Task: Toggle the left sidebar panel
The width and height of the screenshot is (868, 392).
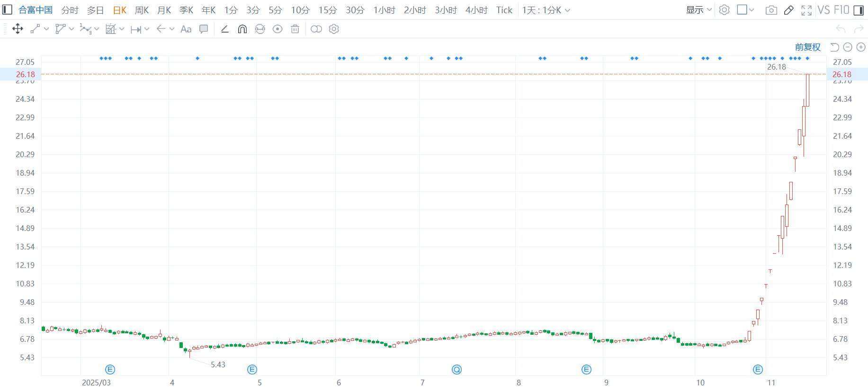Action: click(x=7, y=10)
